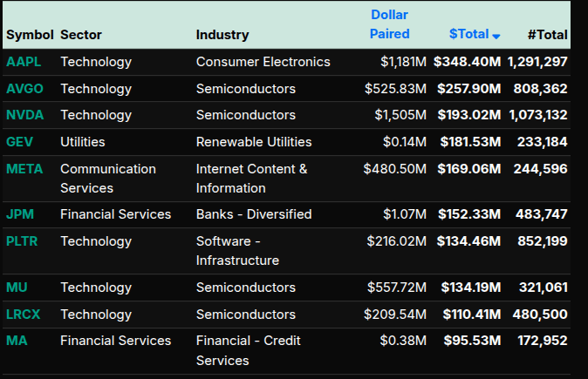Sort table by $Total column
The image size is (588, 379).
[468, 34]
